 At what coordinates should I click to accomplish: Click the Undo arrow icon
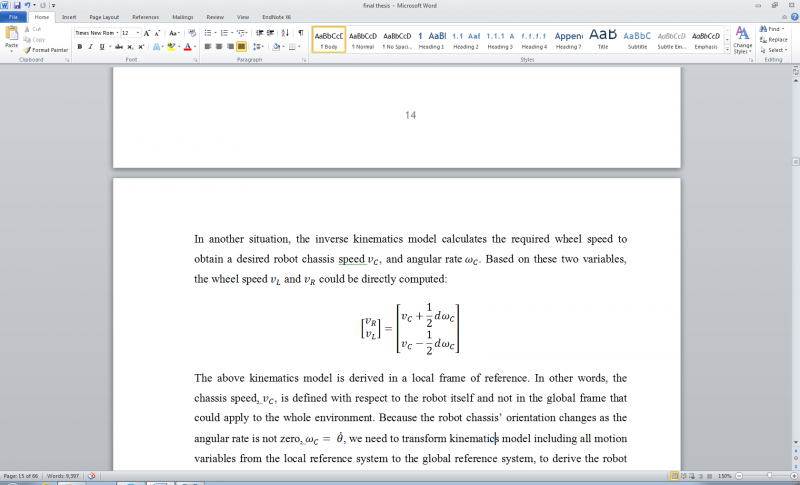click(x=28, y=5)
